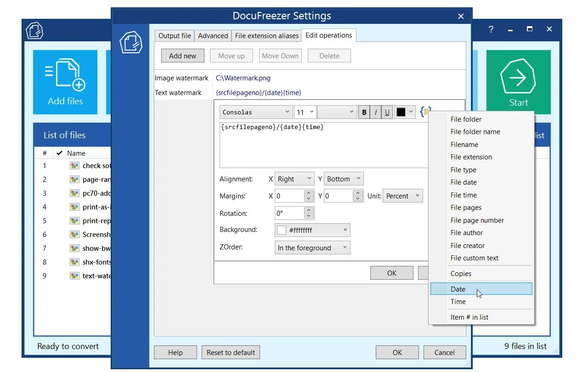The image size is (588, 372).
Task: Select the Edit operations tab
Action: (x=328, y=35)
